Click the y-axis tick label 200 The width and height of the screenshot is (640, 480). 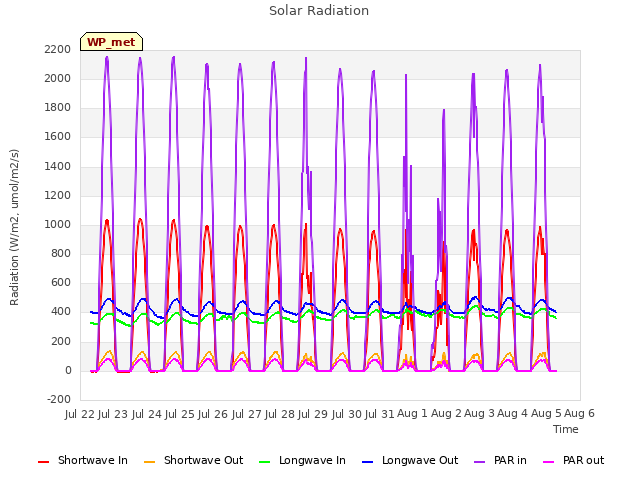pyautogui.click(x=61, y=342)
